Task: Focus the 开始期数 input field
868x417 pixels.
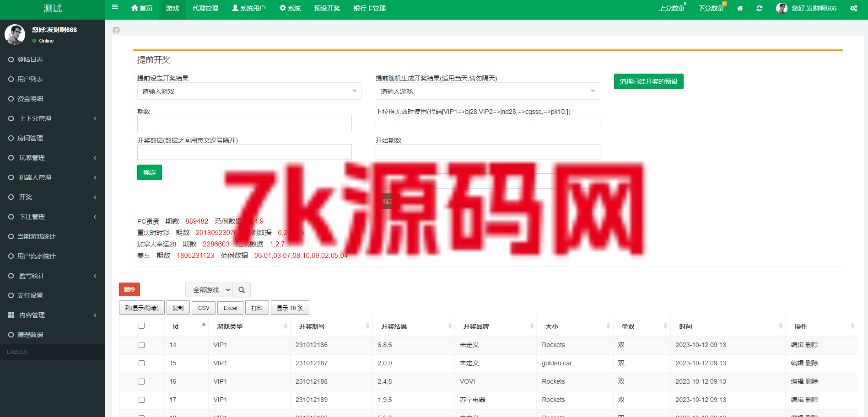Action: coord(488,152)
